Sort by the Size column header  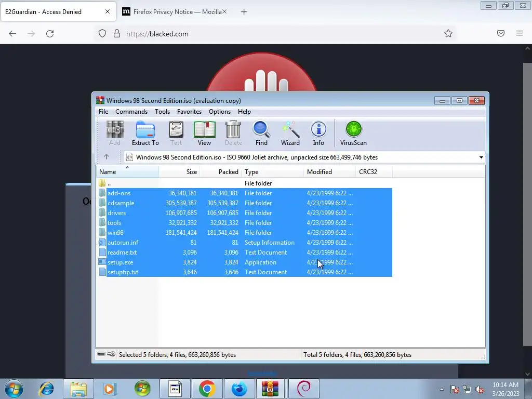pos(179,171)
